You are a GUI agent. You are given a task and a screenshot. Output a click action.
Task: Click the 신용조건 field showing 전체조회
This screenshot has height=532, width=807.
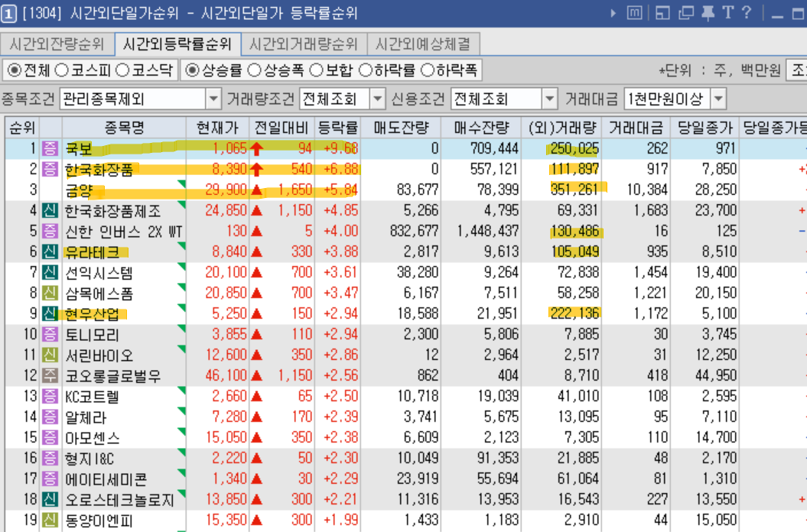coord(496,99)
